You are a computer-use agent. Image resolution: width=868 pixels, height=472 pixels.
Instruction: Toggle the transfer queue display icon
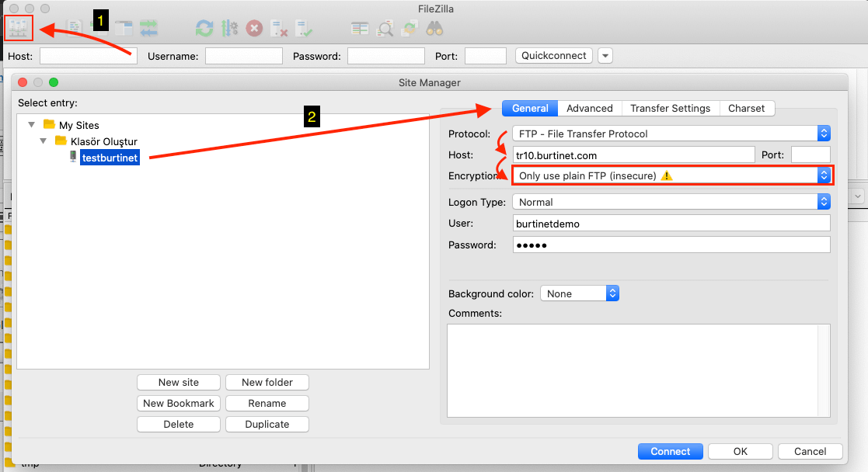point(148,29)
